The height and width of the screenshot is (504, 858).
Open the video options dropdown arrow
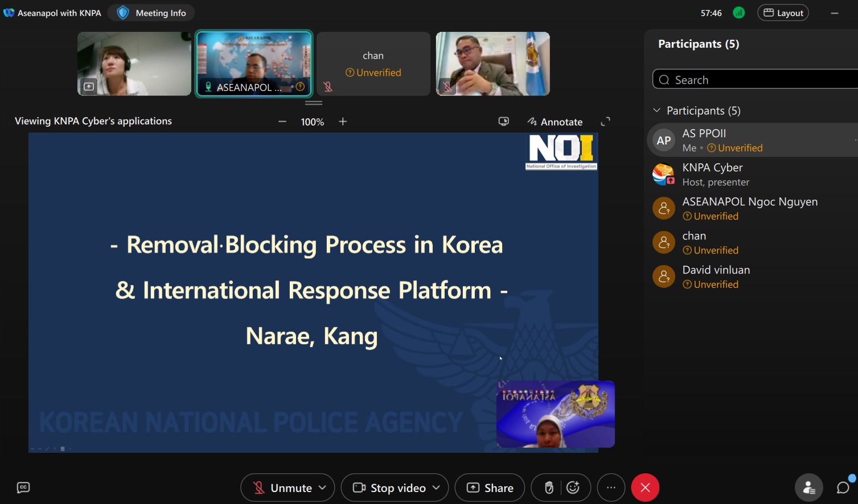[437, 488]
